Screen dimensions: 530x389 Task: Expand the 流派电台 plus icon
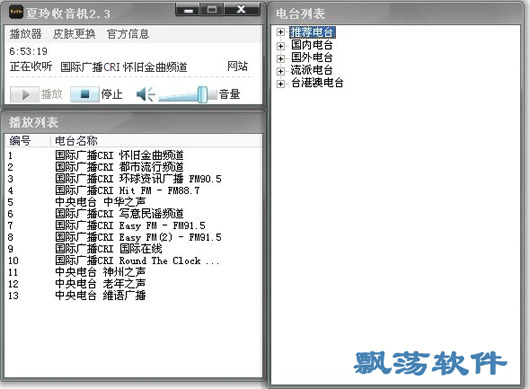click(x=280, y=71)
